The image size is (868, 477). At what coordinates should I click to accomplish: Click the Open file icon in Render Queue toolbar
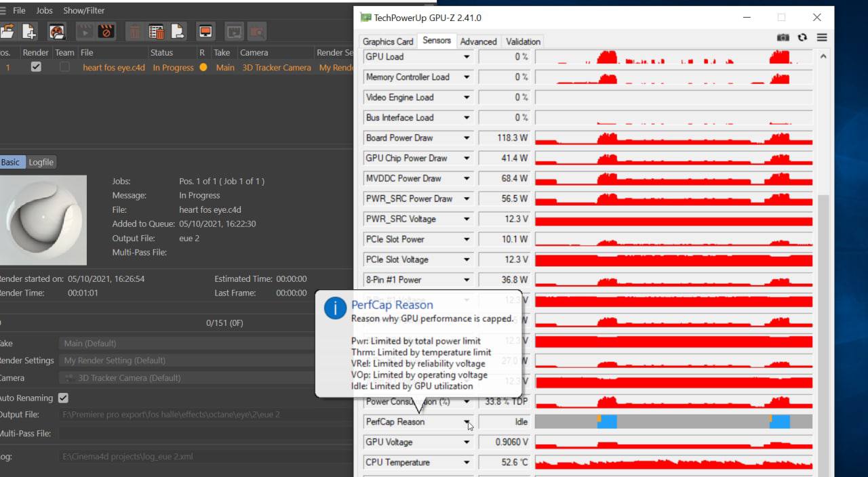pos(7,31)
